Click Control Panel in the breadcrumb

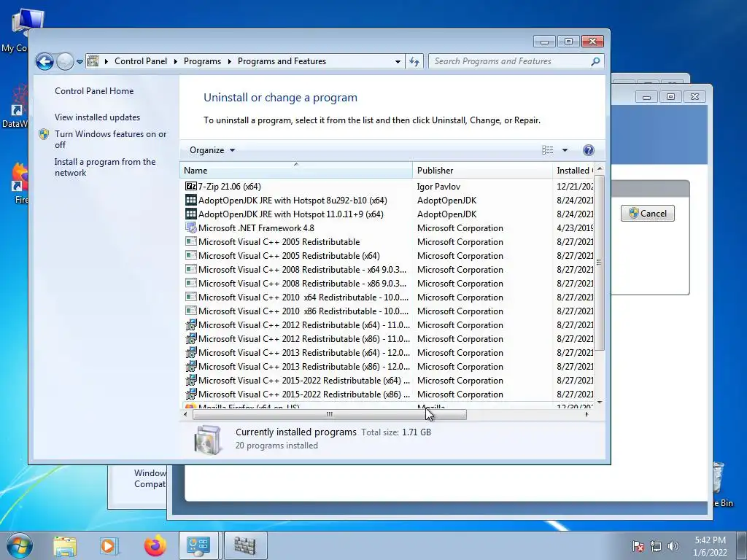141,61
